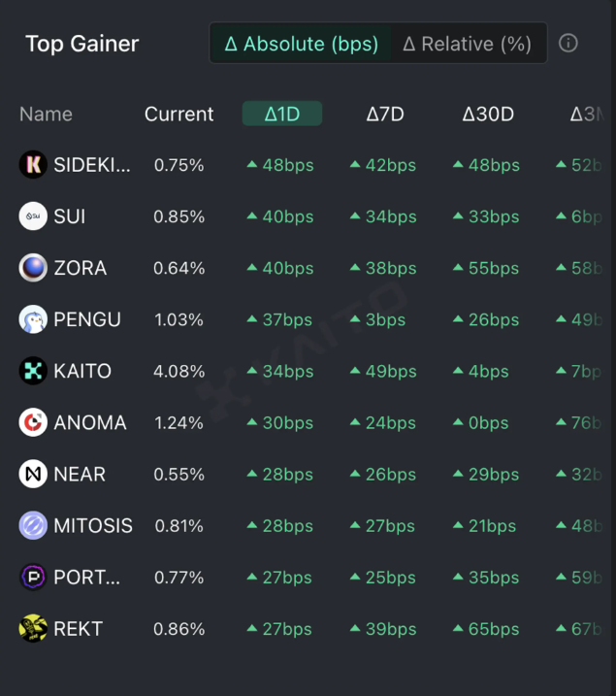Click the REKT token logo icon
The height and width of the screenshot is (696, 616).
tap(33, 628)
